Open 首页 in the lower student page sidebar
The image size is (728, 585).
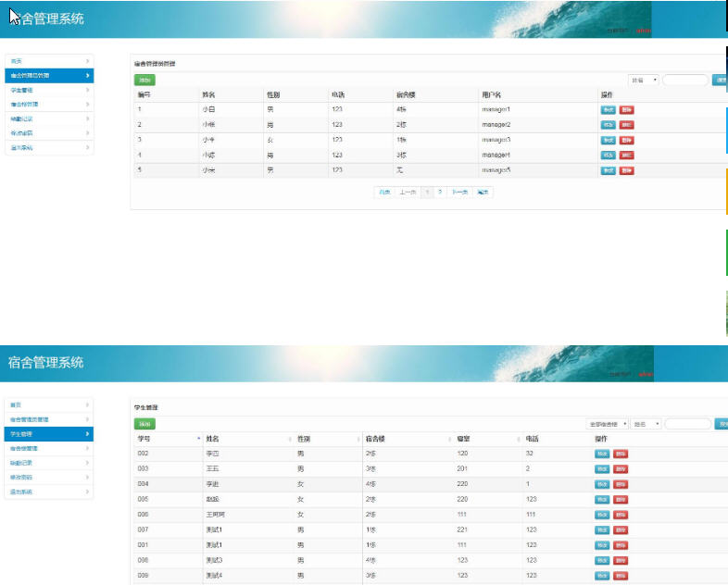point(49,405)
